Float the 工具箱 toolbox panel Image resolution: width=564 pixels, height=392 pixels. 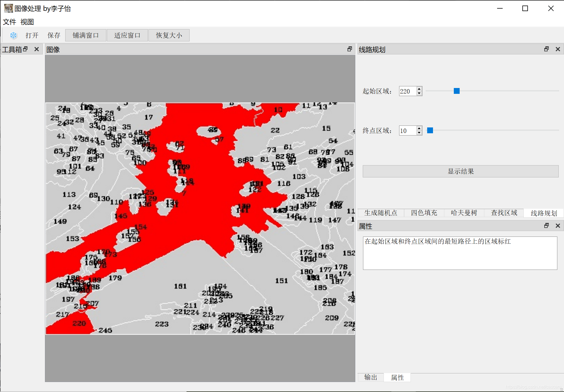pos(26,49)
